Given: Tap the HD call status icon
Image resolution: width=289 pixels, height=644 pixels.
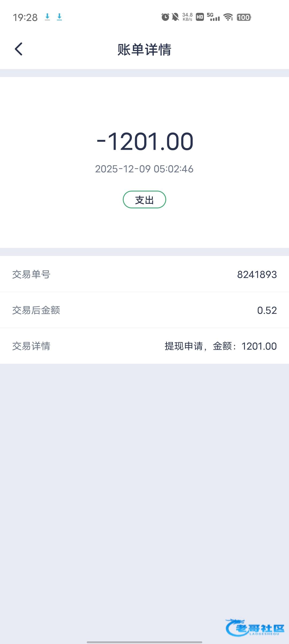Looking at the screenshot, I should tap(200, 17).
